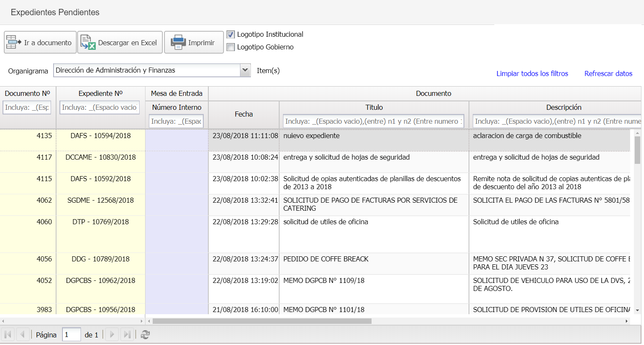Open the Organigrama dropdown arrow
Screen dimensions: 644x345
(245, 70)
